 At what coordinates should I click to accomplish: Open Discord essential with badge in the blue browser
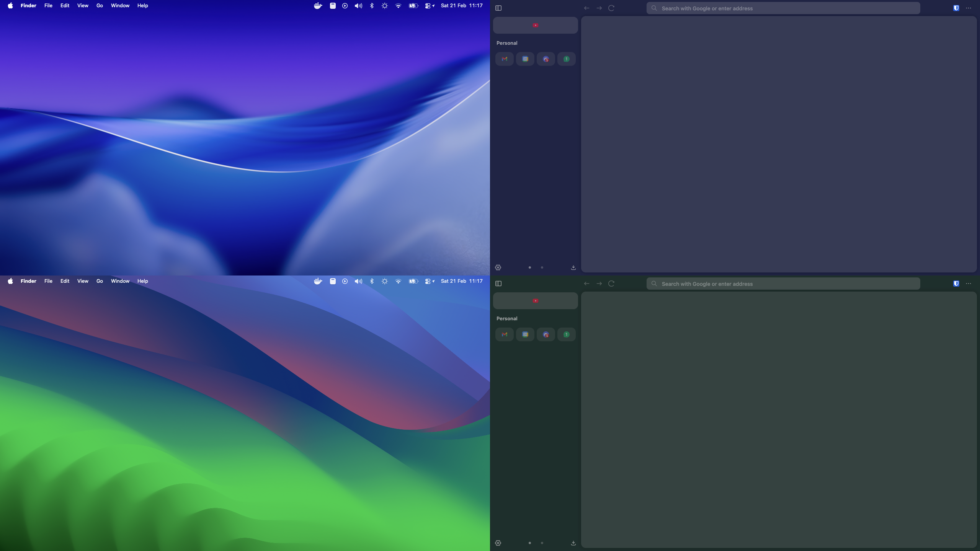pos(546,59)
